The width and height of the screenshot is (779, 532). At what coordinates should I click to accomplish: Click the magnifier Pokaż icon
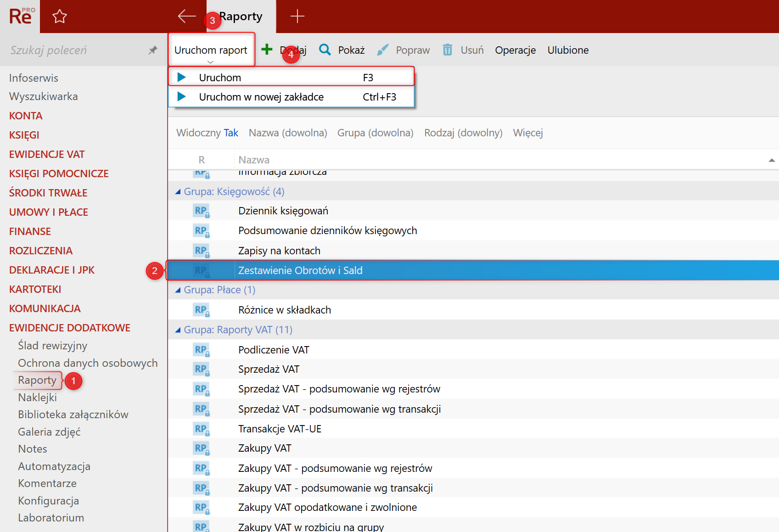click(x=325, y=50)
